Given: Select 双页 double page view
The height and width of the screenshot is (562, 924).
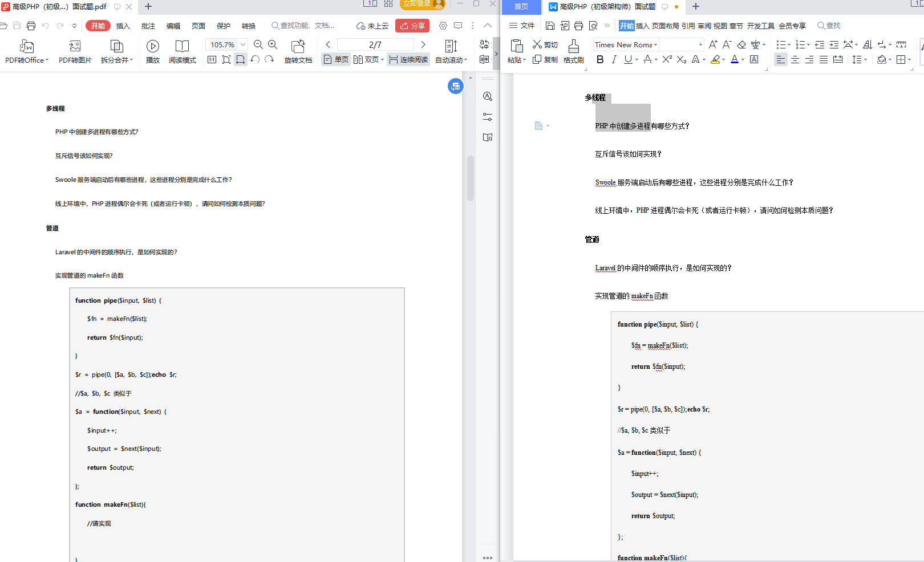Looking at the screenshot, I should [368, 59].
